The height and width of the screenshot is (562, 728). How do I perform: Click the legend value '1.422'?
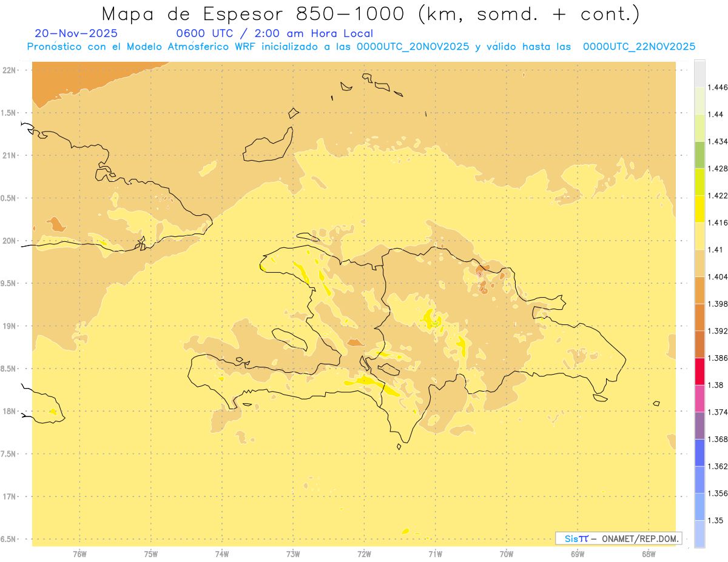pyautogui.click(x=718, y=195)
